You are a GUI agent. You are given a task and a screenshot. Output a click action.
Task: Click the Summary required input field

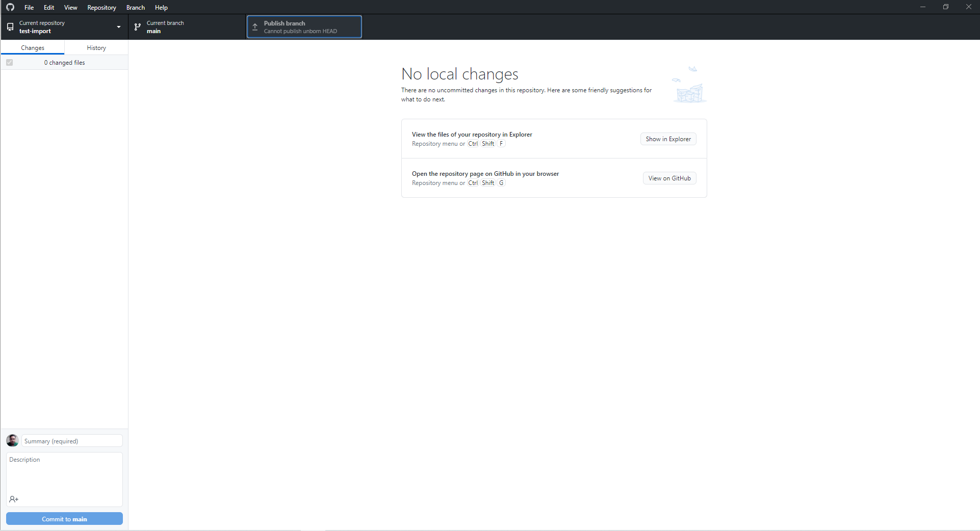click(71, 440)
